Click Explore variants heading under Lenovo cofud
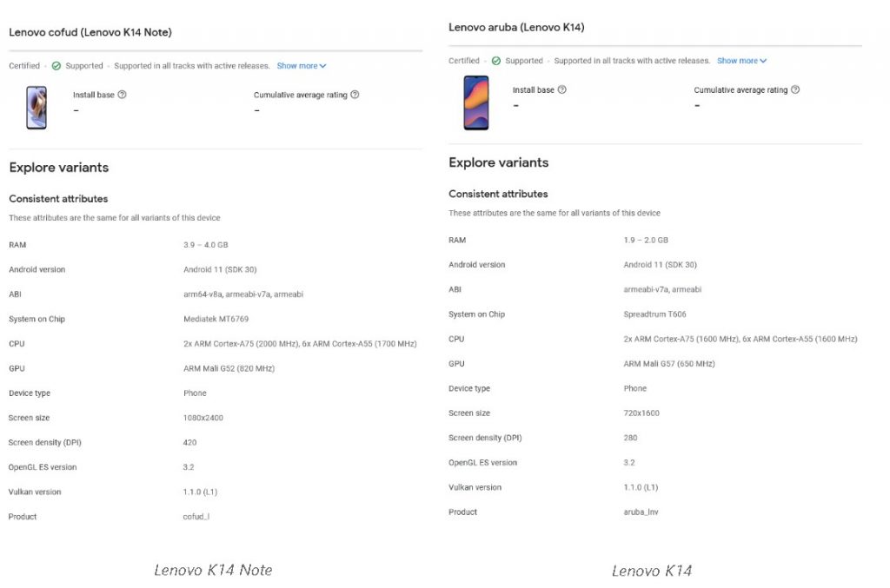The width and height of the screenshot is (890, 588). pyautogui.click(x=59, y=168)
